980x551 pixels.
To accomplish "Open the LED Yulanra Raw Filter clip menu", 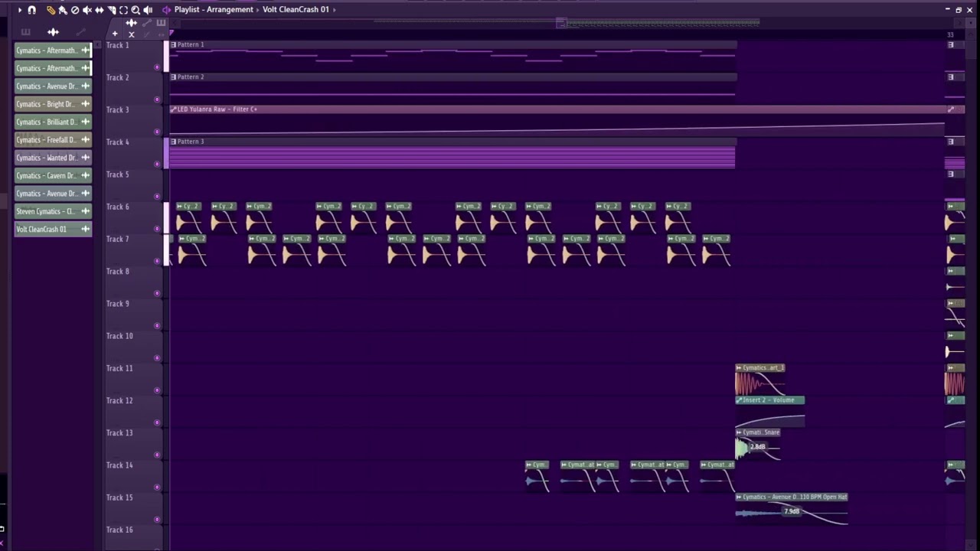I will pos(173,109).
